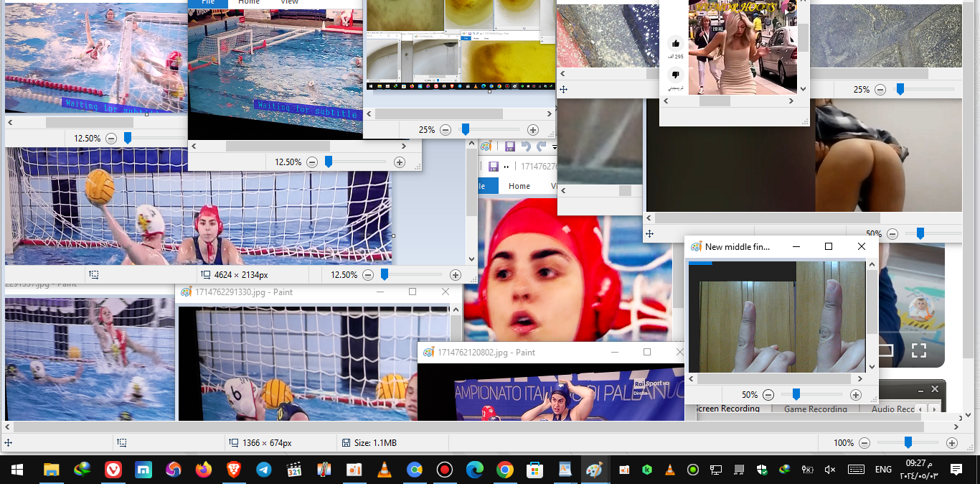Switch the ENG input language indicator
980x484 pixels.
(x=883, y=470)
